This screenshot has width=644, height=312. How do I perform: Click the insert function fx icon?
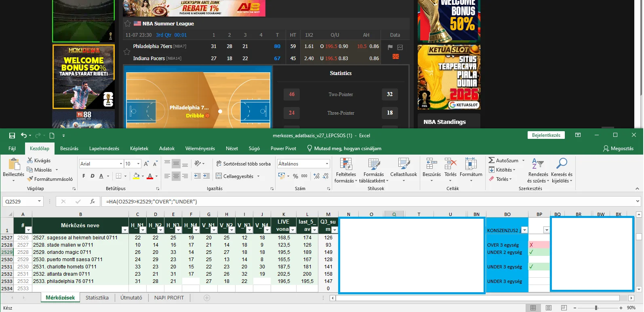[93, 201]
